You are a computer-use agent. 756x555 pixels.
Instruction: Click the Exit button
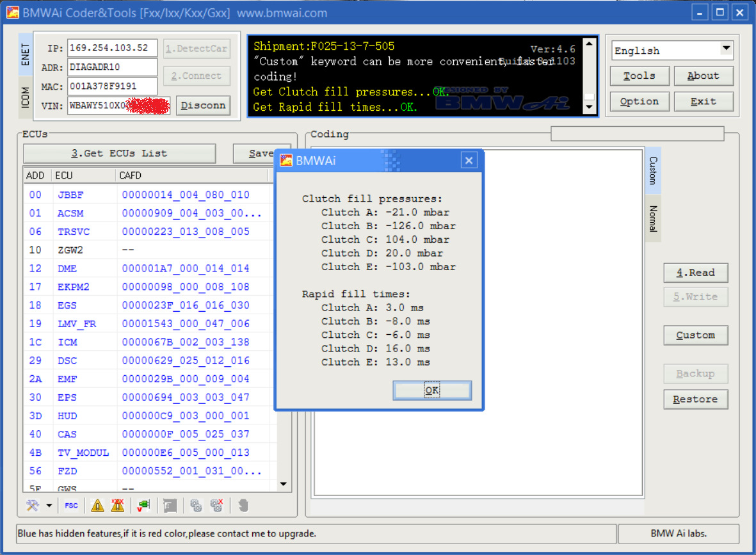click(x=704, y=102)
